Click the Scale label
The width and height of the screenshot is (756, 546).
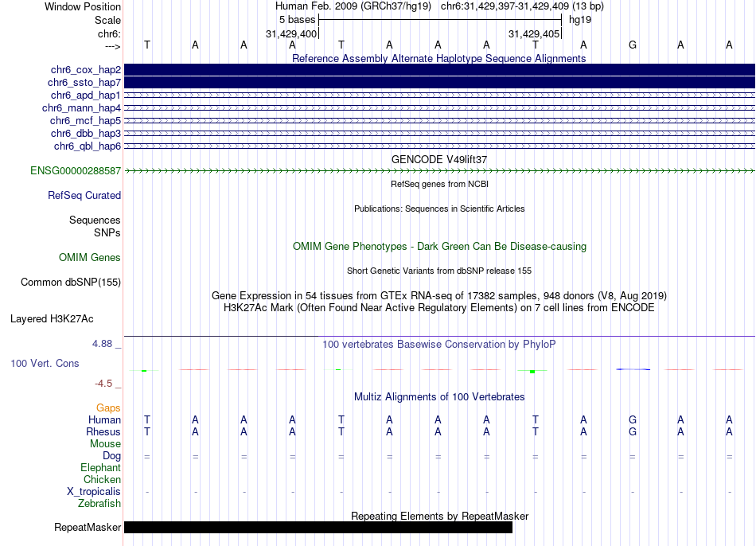[107, 20]
